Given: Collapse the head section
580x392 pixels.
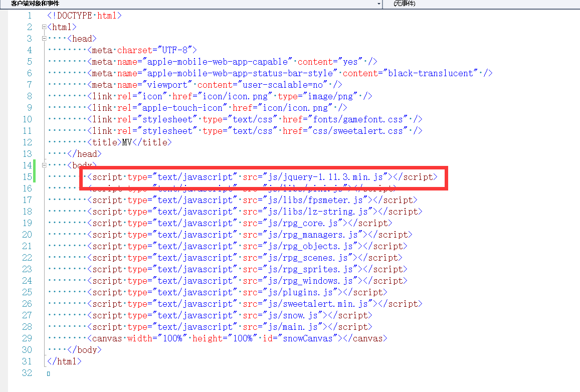Looking at the screenshot, I should click(44, 39).
